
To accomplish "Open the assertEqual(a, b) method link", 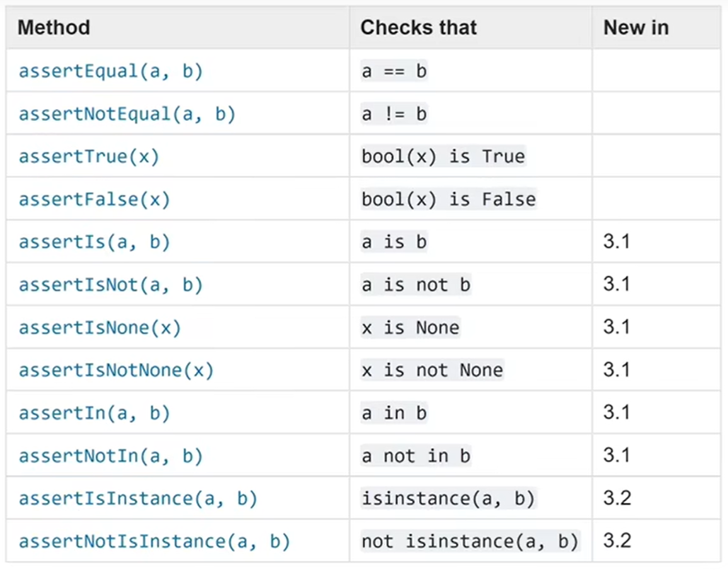I will click(110, 71).
